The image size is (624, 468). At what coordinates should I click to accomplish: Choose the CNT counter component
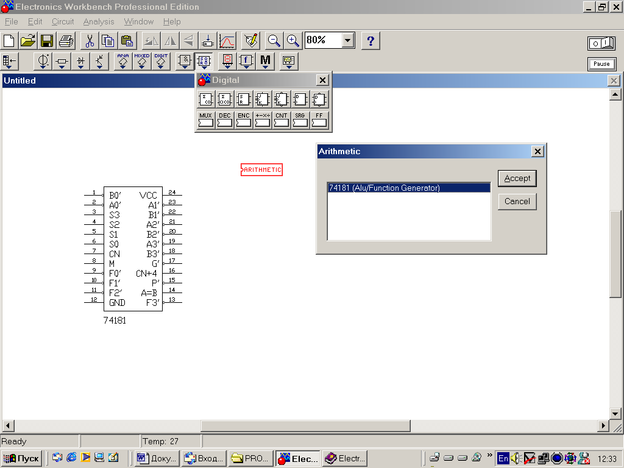281,120
